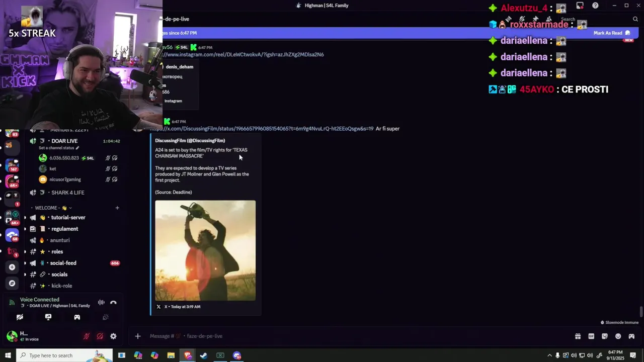Open the socials channel
Screen dimensions: 644x362
point(59,275)
